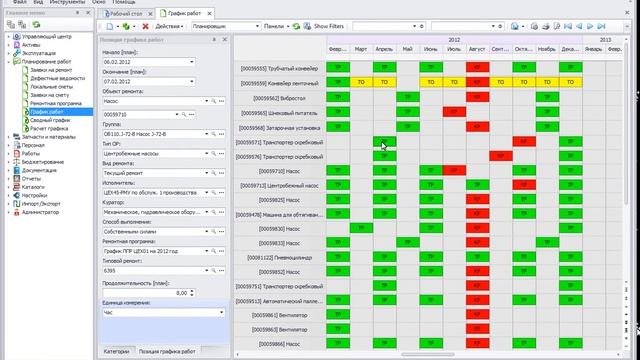Open the Инструменты menu

coord(67,2)
